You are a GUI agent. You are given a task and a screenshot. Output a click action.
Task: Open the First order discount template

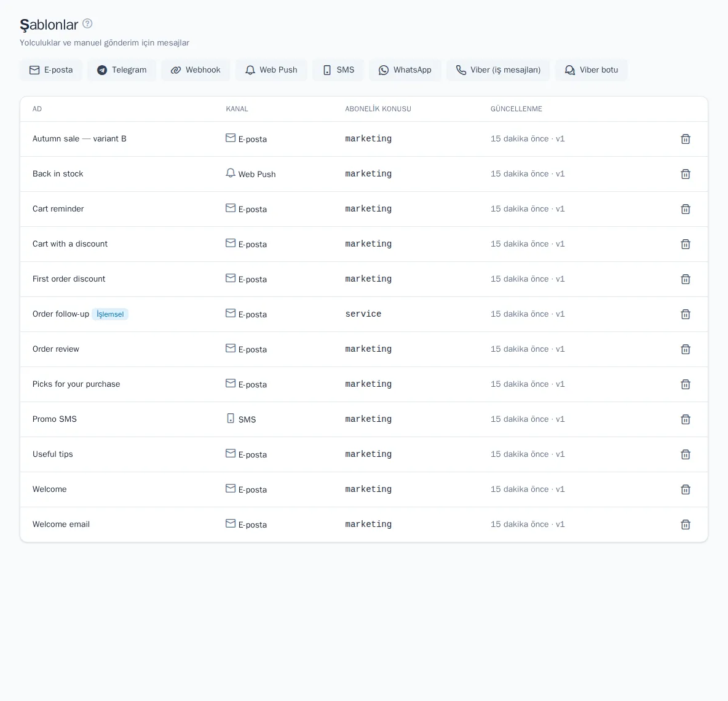(69, 279)
